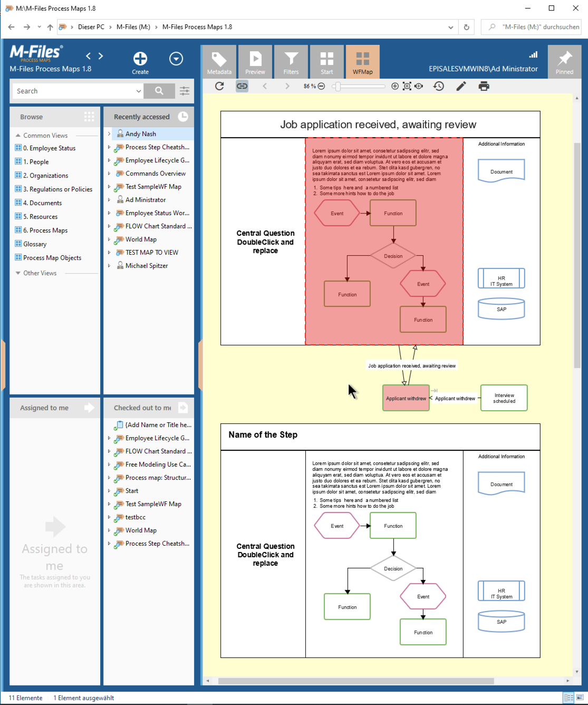
Task: Click the Recently accessed clock icon
Action: [x=183, y=117]
